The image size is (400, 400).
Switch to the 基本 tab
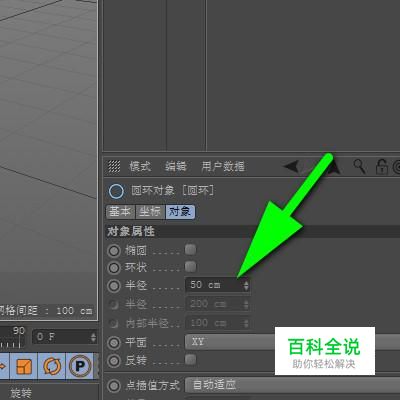[120, 212]
